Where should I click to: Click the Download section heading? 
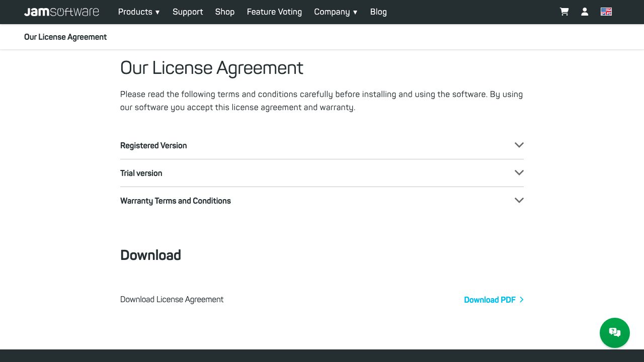coord(150,255)
